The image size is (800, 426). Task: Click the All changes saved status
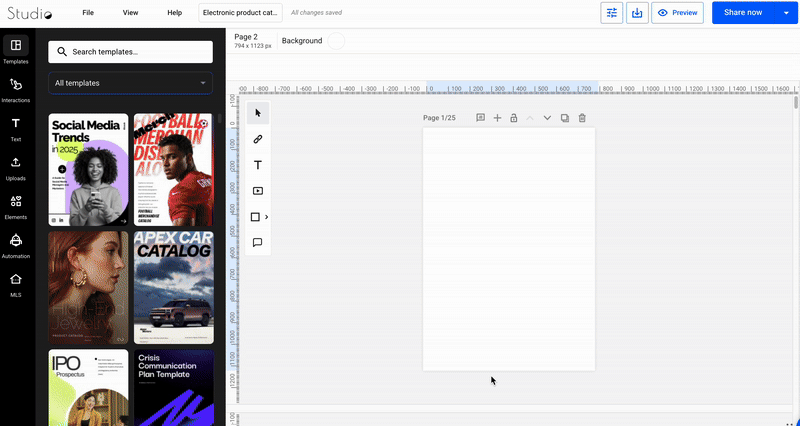coord(316,13)
